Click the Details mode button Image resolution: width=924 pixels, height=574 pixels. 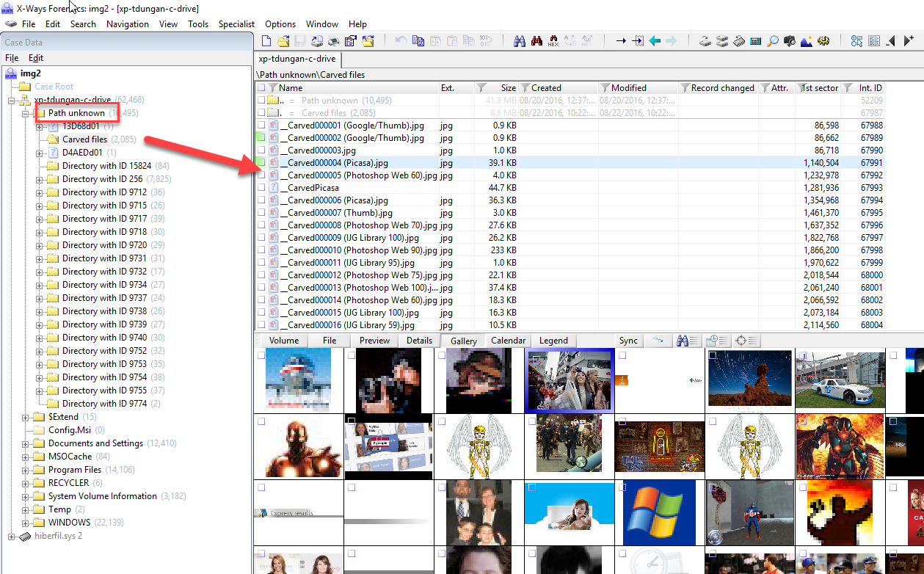pos(419,341)
